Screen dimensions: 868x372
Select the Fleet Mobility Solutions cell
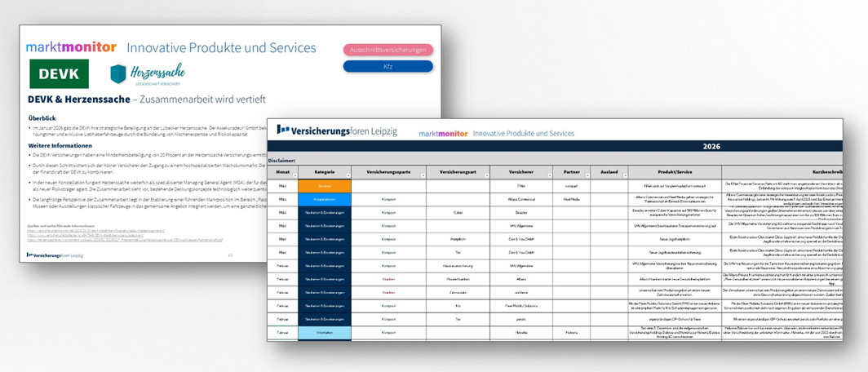pos(520,306)
